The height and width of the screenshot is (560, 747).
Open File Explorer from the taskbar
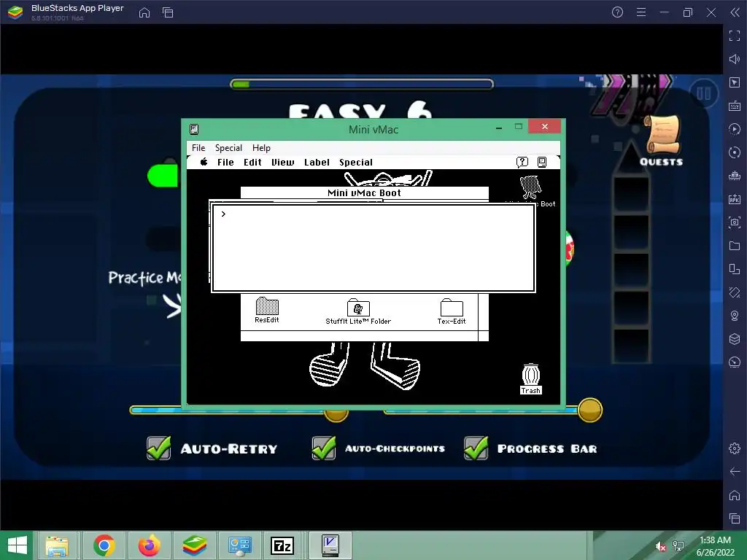57,545
